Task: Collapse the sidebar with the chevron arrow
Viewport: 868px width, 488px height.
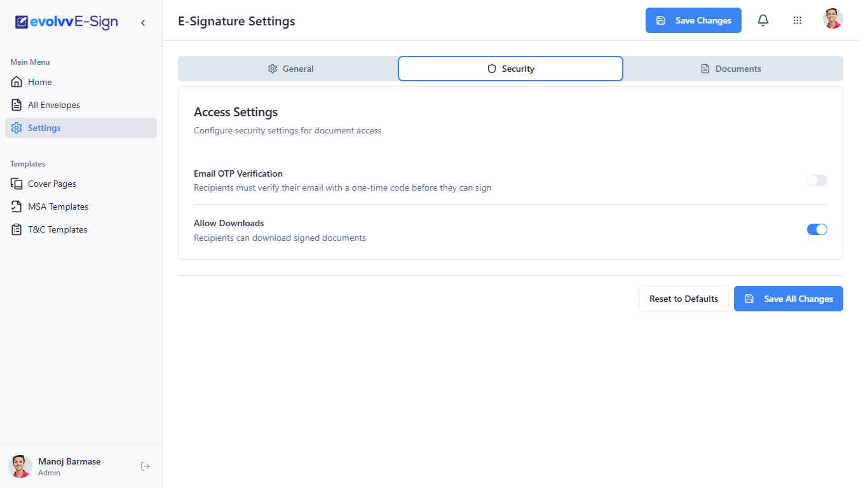Action: [143, 23]
